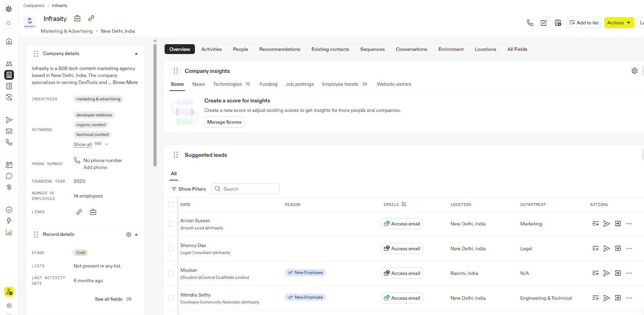This screenshot has height=315, width=644.
Task: Click the Manage Scores button
Action: (224, 122)
